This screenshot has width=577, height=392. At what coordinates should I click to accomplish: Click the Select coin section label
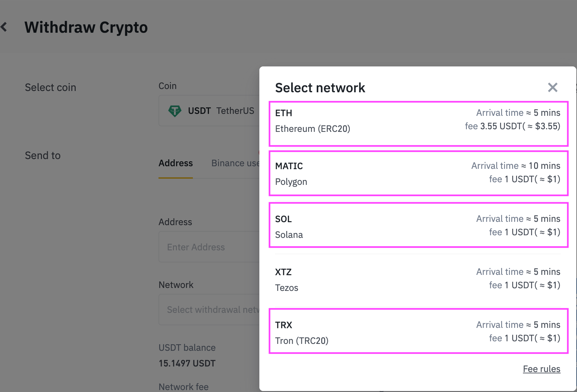tap(50, 87)
